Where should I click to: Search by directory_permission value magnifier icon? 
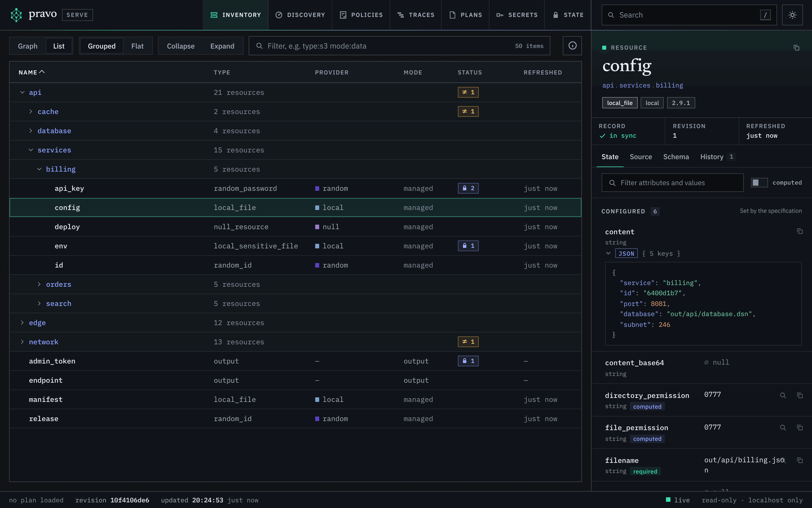point(783,395)
